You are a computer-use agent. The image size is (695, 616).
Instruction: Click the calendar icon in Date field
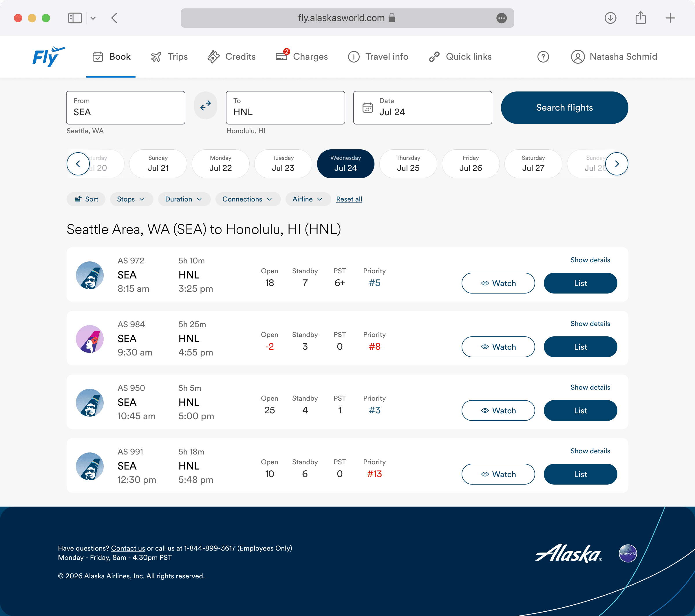click(367, 107)
